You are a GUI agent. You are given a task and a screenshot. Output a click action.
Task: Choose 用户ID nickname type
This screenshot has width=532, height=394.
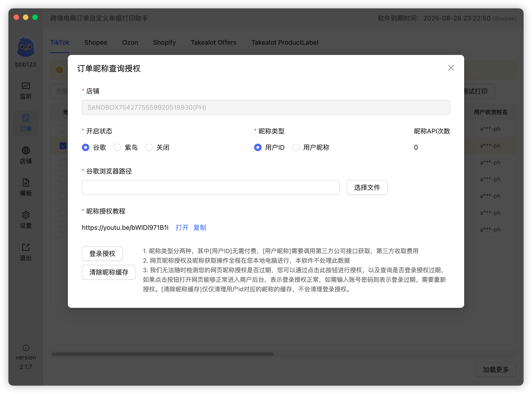click(258, 147)
